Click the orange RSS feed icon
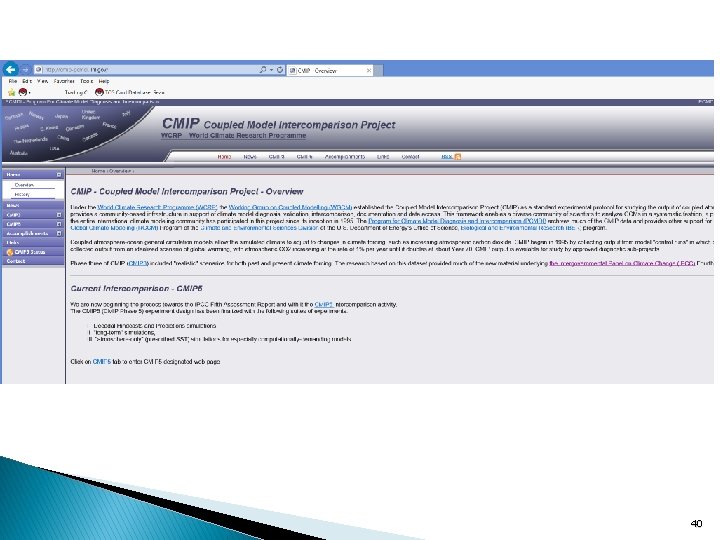This screenshot has width=720, height=540. tap(457, 157)
